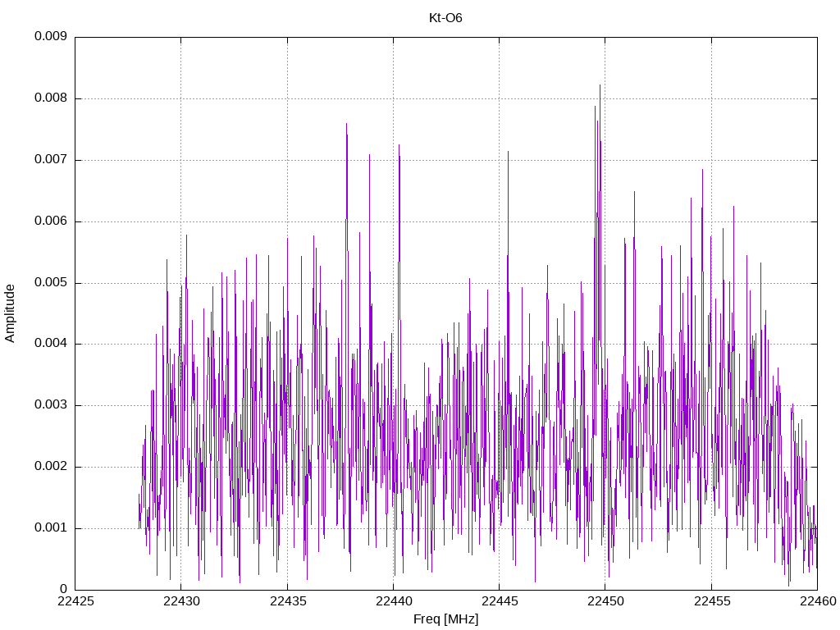Image resolution: width=840 pixels, height=630 pixels.
Task: Click y-axis tick value 0.003
Action: 51,405
